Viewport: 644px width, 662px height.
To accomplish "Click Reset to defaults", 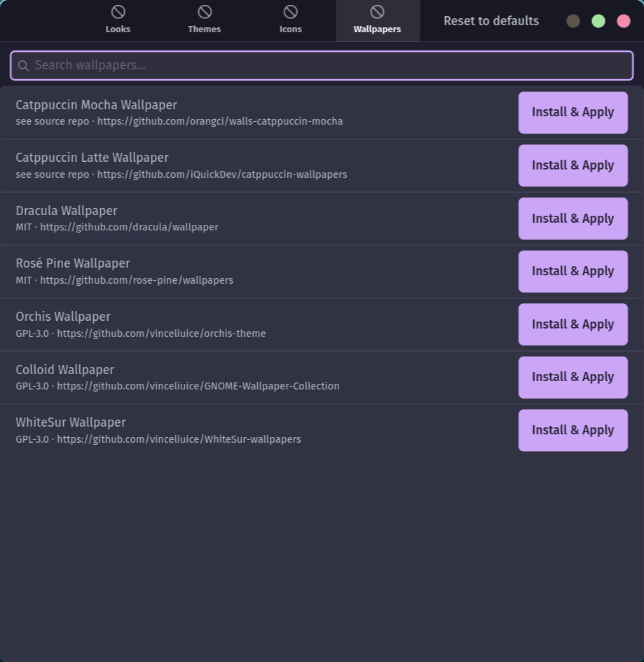I will tap(491, 21).
